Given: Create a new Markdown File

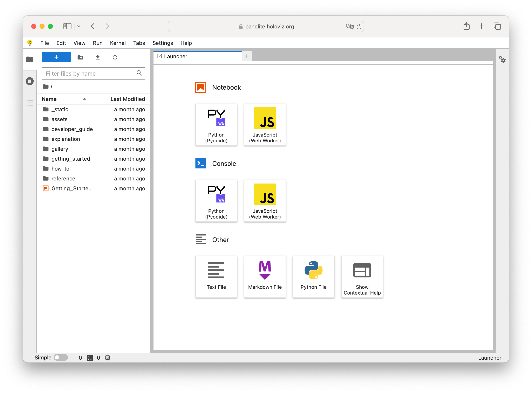Looking at the screenshot, I should tap(265, 277).
